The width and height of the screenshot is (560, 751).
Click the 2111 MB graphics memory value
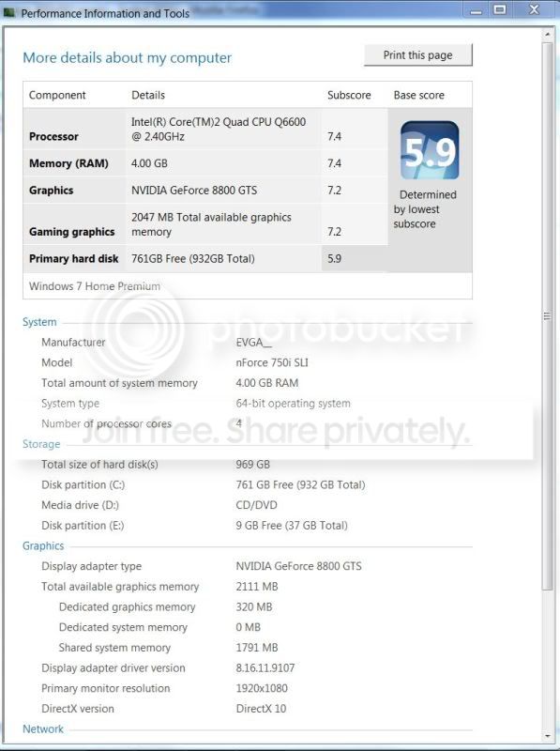point(256,587)
